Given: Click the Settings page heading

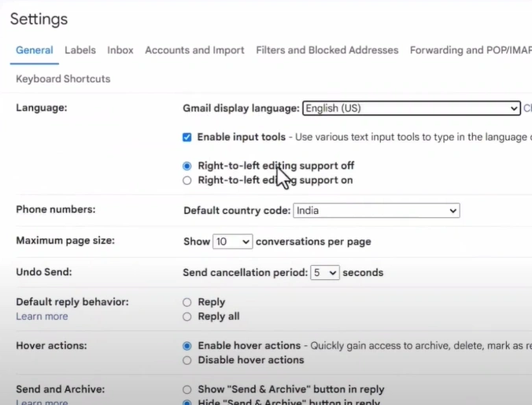Looking at the screenshot, I should (x=39, y=19).
